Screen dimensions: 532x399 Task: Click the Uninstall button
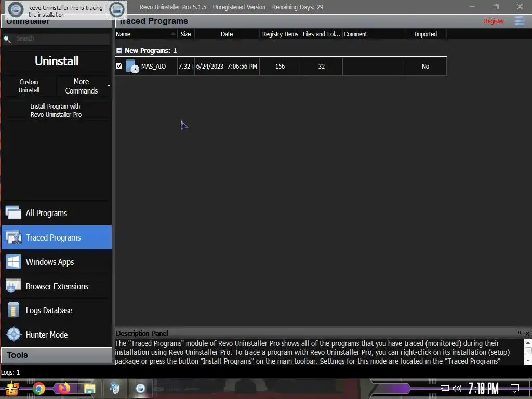pos(57,61)
